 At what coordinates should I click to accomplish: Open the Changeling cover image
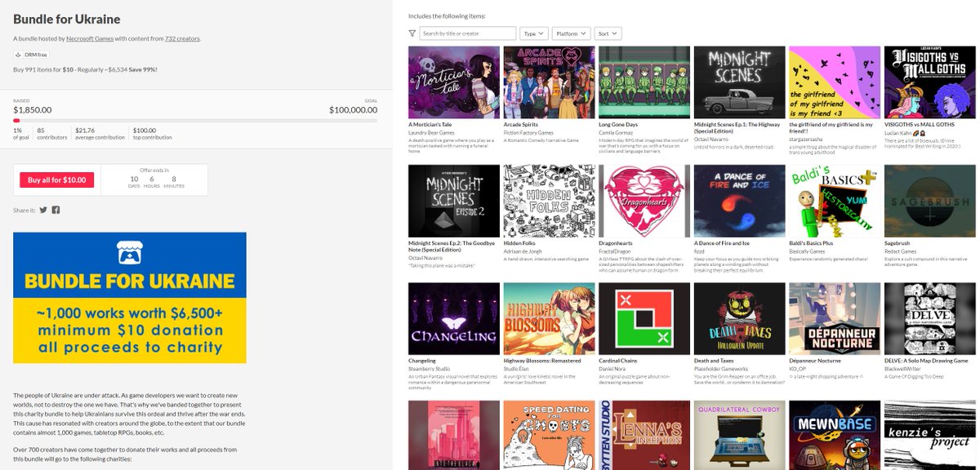click(x=454, y=319)
